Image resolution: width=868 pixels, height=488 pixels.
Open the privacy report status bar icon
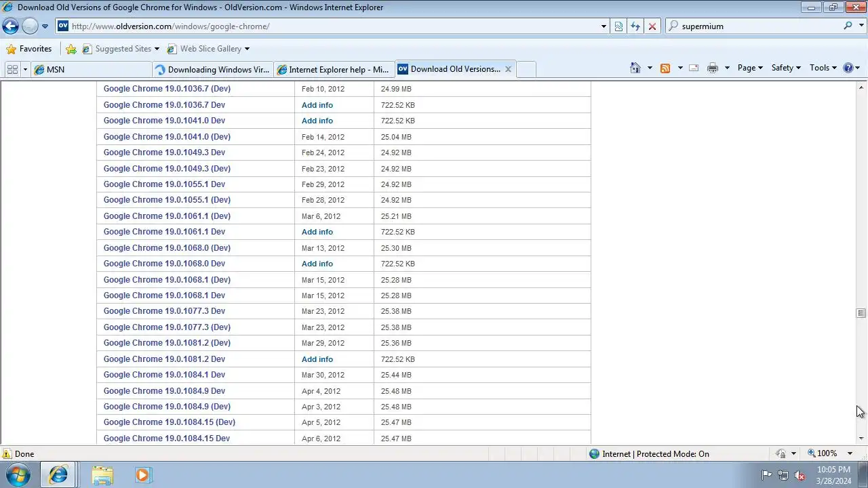coord(781,454)
